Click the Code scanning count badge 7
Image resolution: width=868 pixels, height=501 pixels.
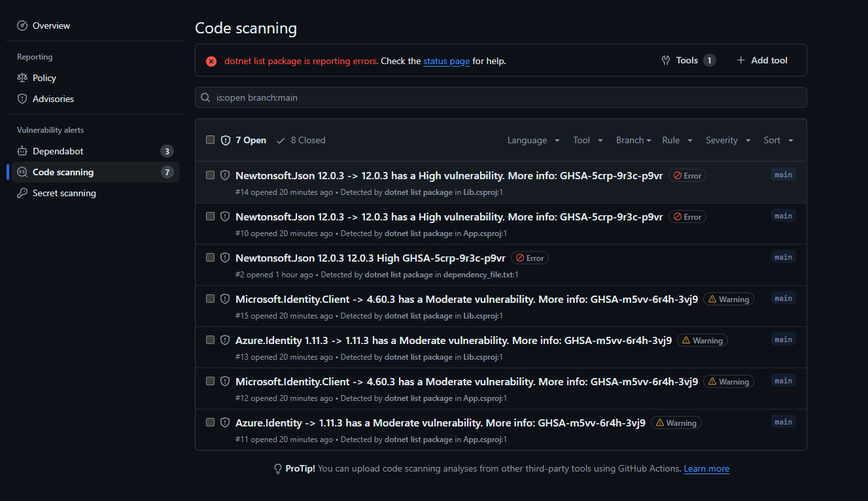[x=167, y=172]
